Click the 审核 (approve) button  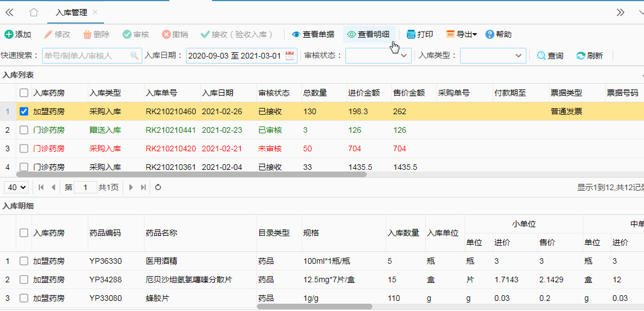(x=136, y=34)
